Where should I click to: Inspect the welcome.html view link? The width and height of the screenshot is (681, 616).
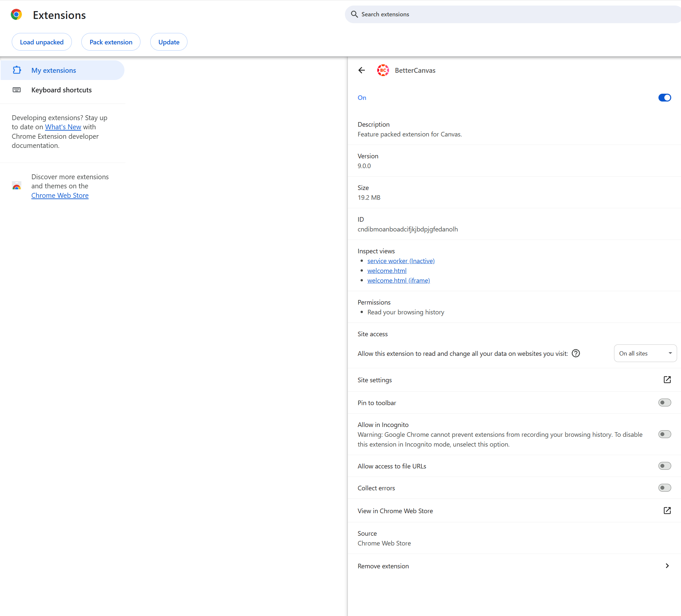pyautogui.click(x=387, y=271)
